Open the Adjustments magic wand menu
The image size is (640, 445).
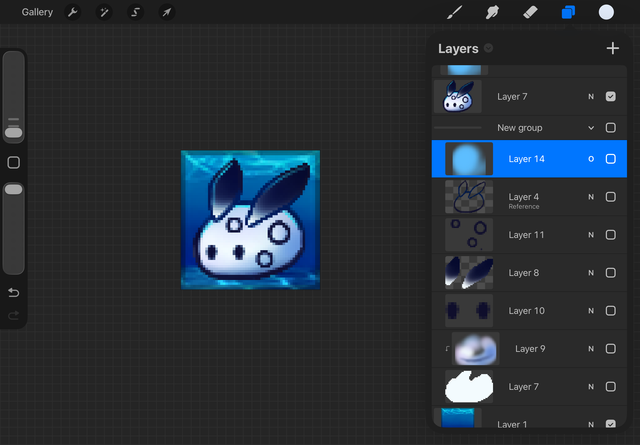point(104,12)
